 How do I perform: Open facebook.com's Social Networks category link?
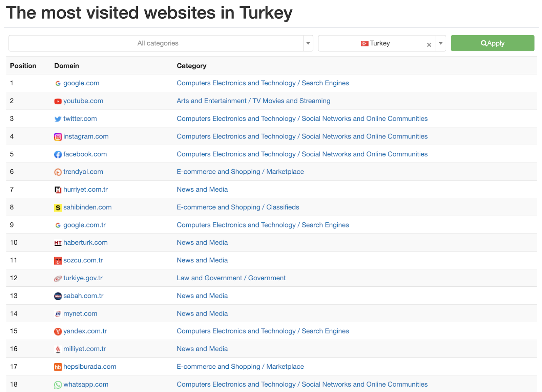(x=302, y=154)
